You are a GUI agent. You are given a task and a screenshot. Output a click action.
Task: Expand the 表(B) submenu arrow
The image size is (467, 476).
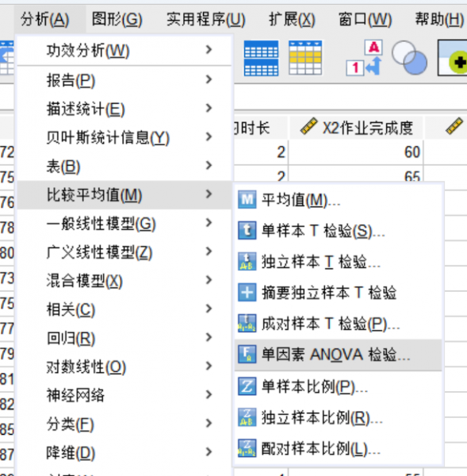(x=209, y=165)
